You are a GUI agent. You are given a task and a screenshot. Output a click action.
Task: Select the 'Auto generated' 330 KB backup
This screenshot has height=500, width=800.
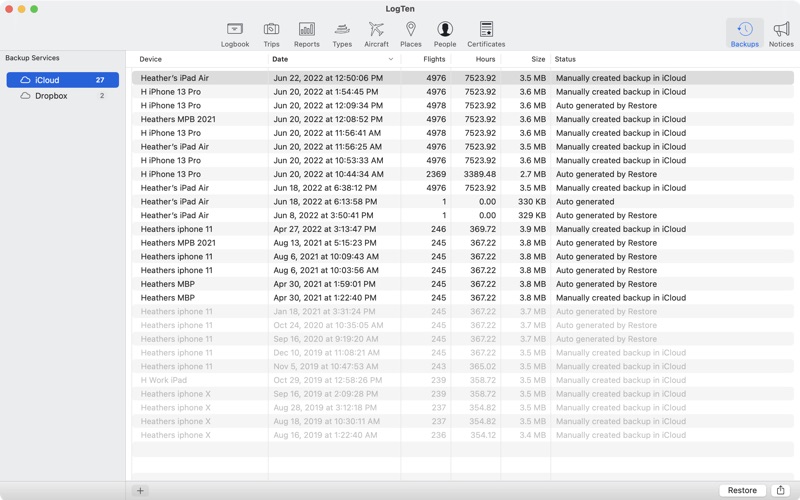(463, 202)
